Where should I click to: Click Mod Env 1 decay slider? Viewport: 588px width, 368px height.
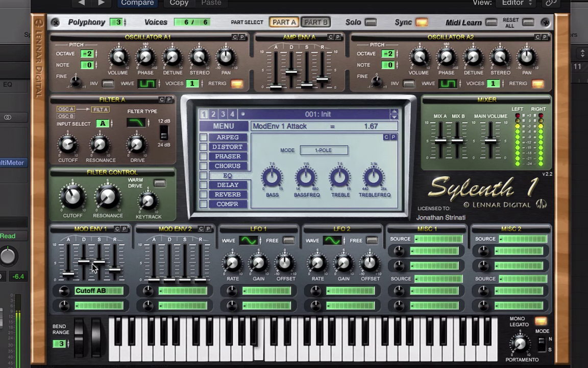click(83, 262)
